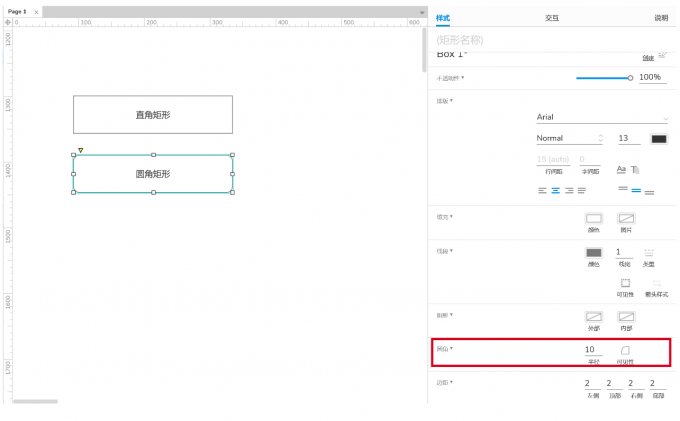Collapse the line (线段) section
This screenshot has width=680, height=421.
click(445, 251)
